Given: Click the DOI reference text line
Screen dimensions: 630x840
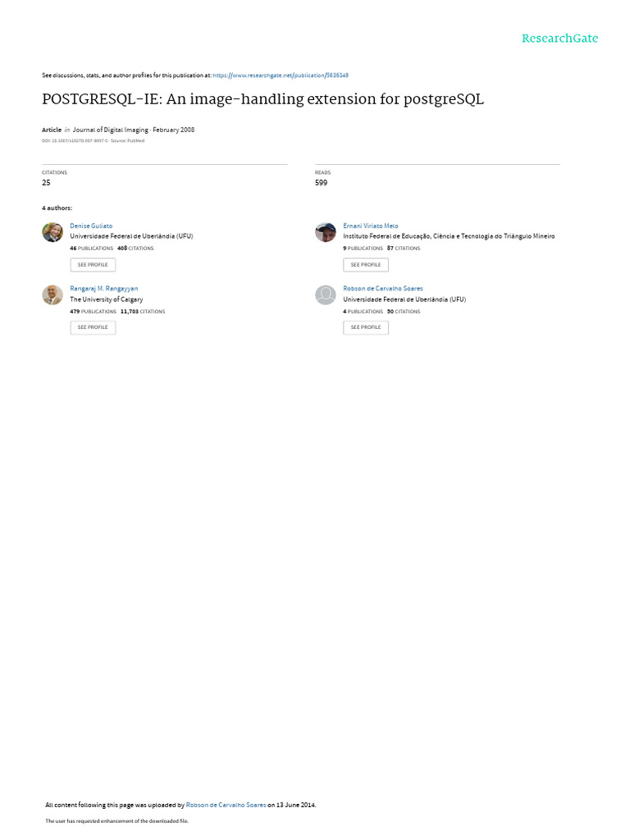Looking at the screenshot, I should pyautogui.click(x=94, y=141).
